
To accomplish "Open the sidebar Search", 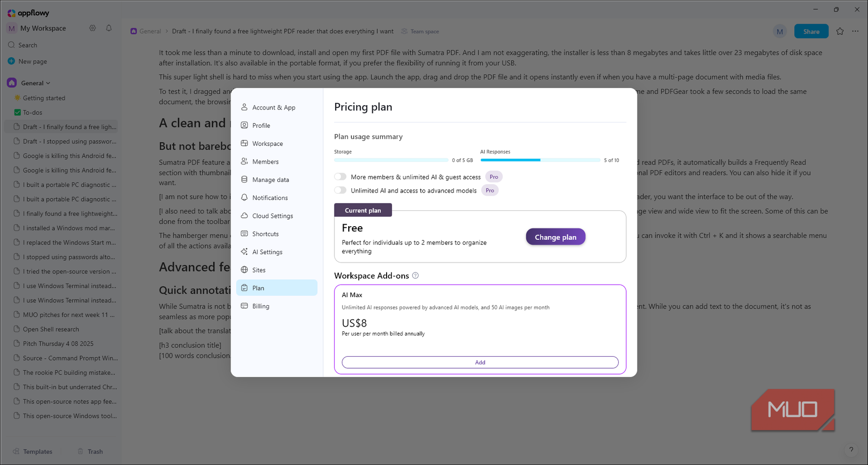I will tap(27, 45).
